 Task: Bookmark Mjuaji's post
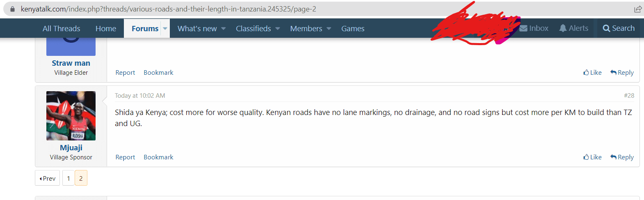pos(158,157)
